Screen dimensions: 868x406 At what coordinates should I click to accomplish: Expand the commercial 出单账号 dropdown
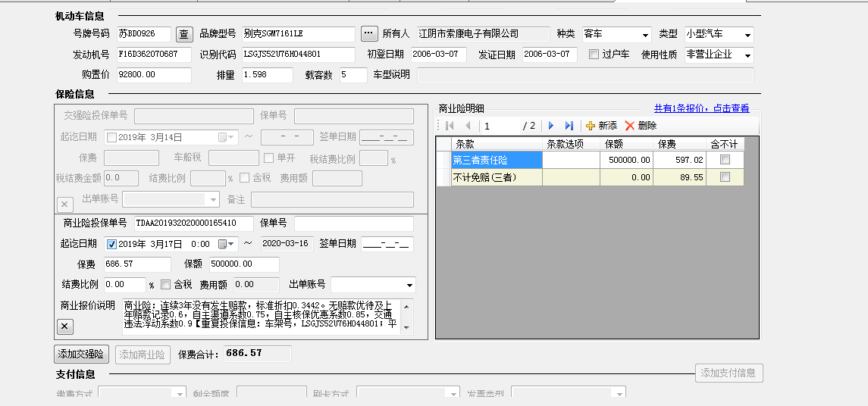409,286
